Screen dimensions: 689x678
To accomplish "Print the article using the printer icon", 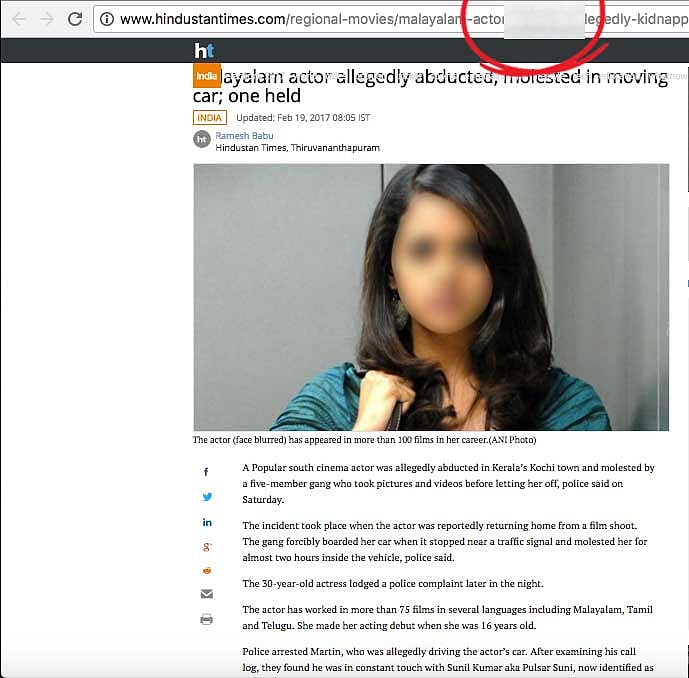I will coord(207,619).
